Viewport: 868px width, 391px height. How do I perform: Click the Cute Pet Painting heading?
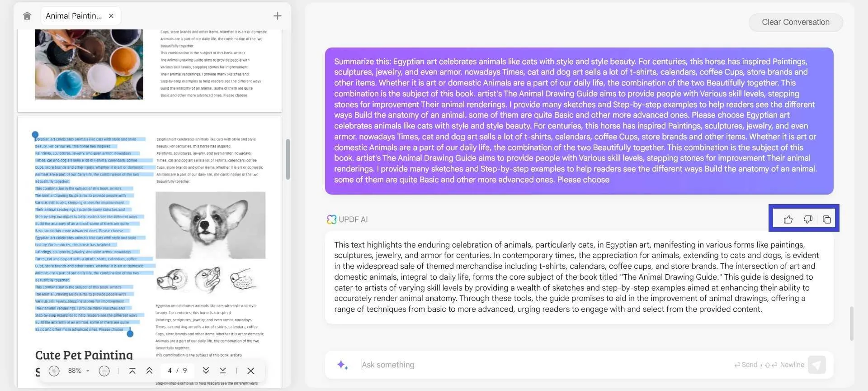[84, 355]
